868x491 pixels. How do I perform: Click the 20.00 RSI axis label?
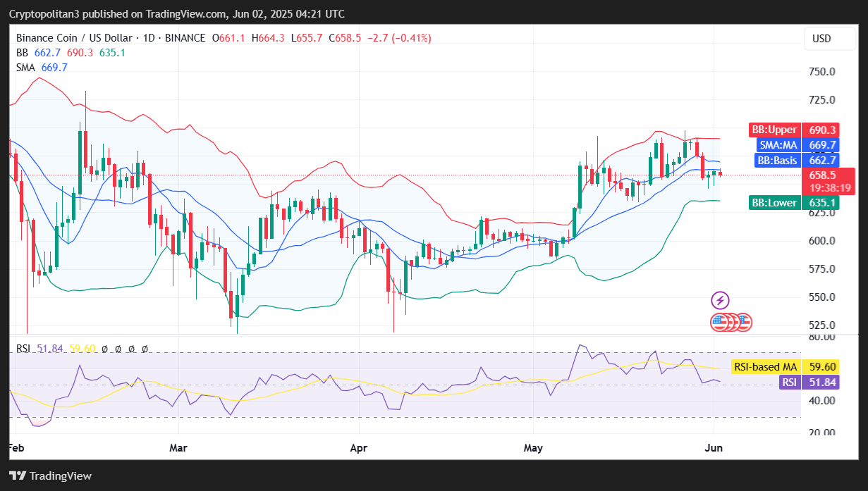point(821,433)
